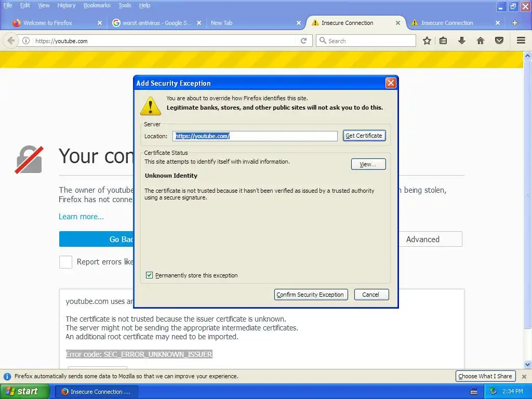Open the Downloads arrow icon
Screen dimensions: 532x399
tap(462, 41)
